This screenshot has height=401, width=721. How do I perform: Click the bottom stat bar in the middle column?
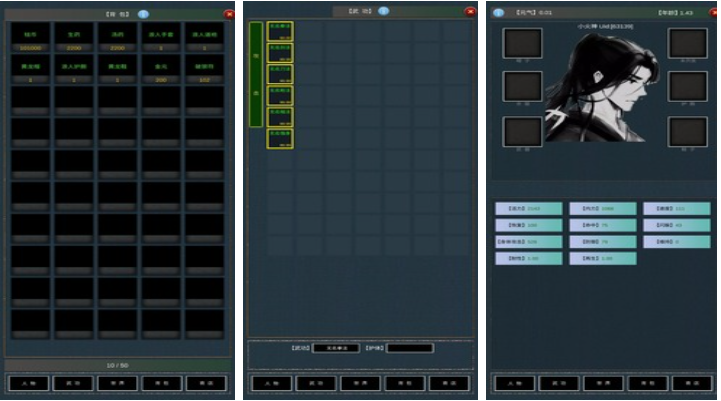tap(603, 258)
